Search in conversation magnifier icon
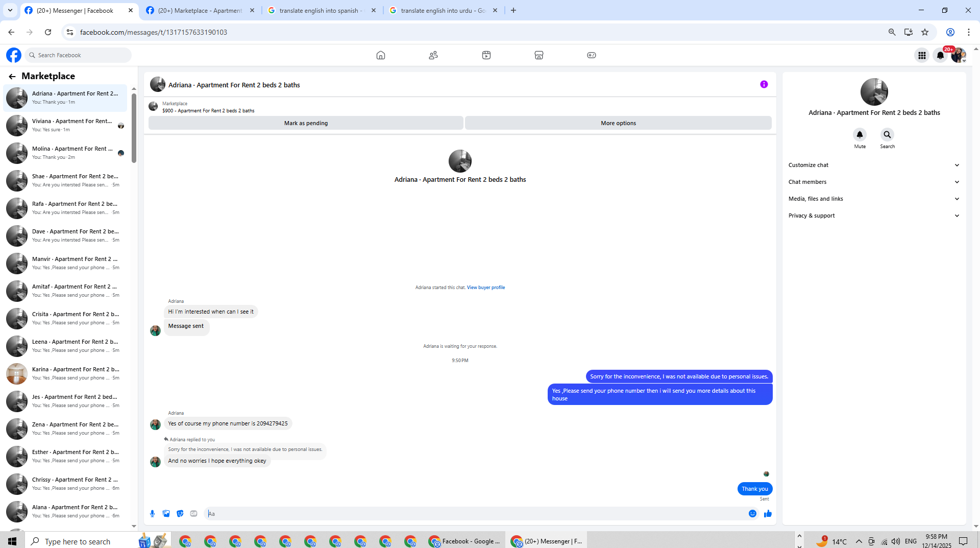 (x=887, y=134)
